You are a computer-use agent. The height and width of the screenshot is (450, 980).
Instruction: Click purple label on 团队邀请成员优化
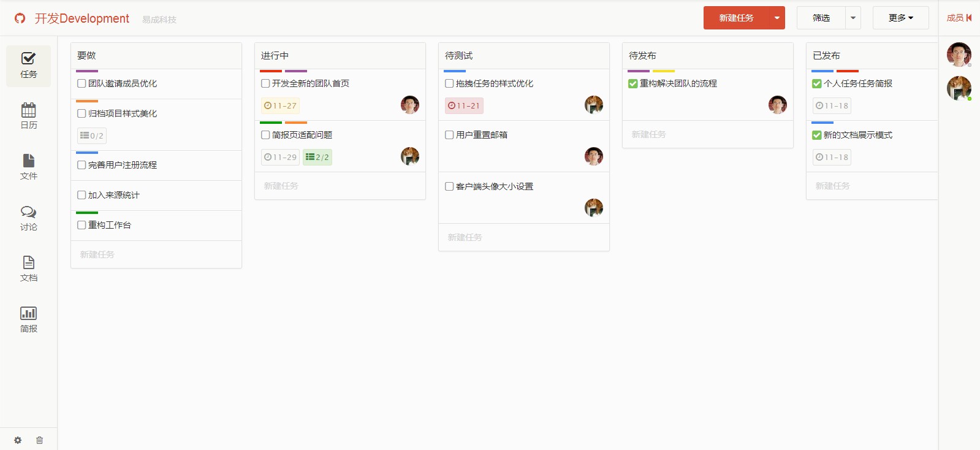click(x=87, y=71)
